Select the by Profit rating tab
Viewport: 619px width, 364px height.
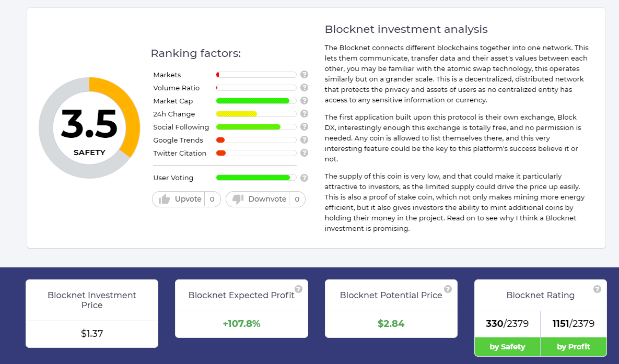[x=573, y=347]
